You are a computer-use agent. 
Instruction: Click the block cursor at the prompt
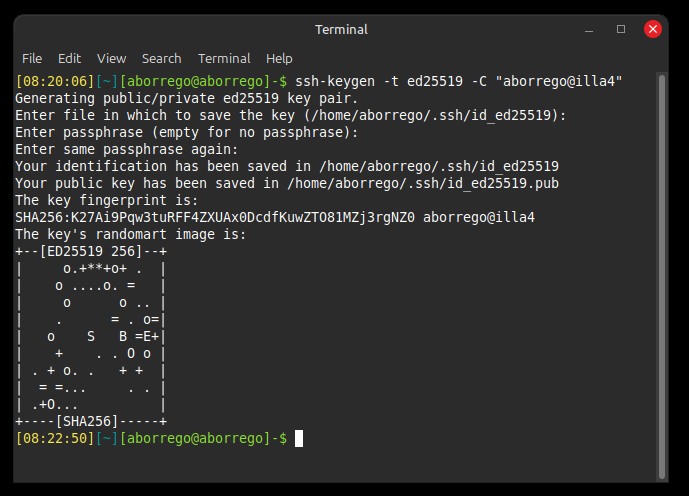tap(298, 438)
